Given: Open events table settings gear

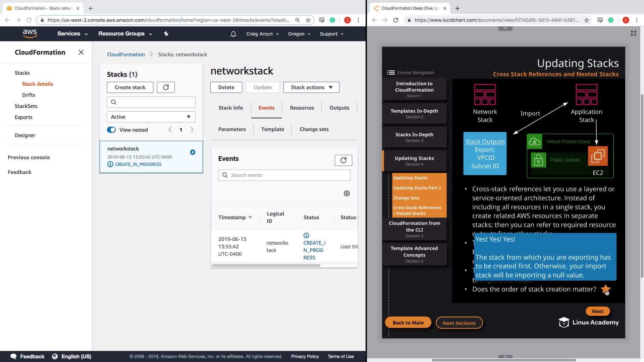Looking at the screenshot, I should pos(347,193).
